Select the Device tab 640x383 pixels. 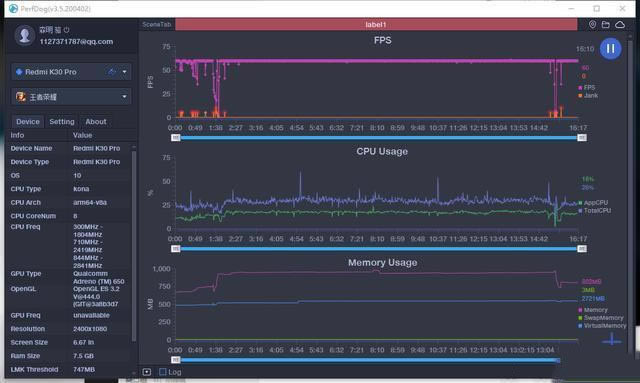(28, 122)
